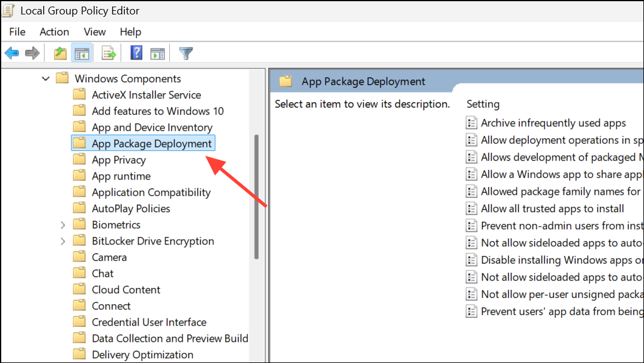Image resolution: width=644 pixels, height=363 pixels.
Task: Click the Export List toolbar icon
Action: [109, 53]
